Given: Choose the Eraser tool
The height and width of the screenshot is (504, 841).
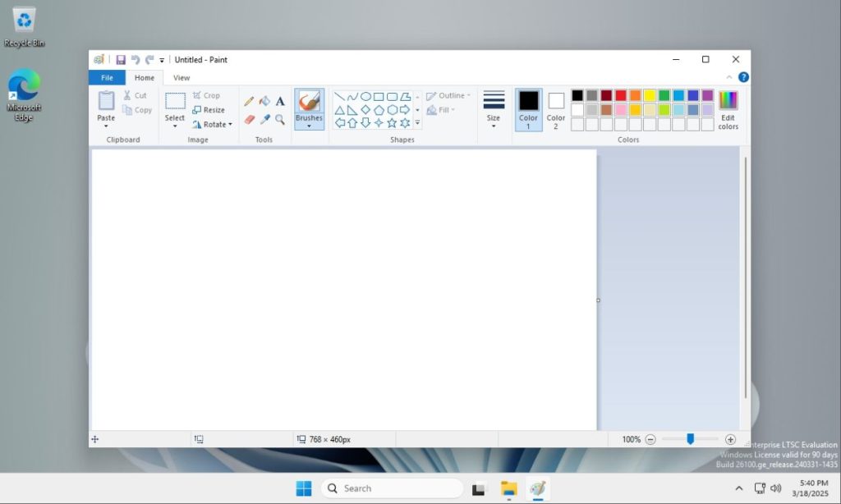Looking at the screenshot, I should [x=249, y=119].
